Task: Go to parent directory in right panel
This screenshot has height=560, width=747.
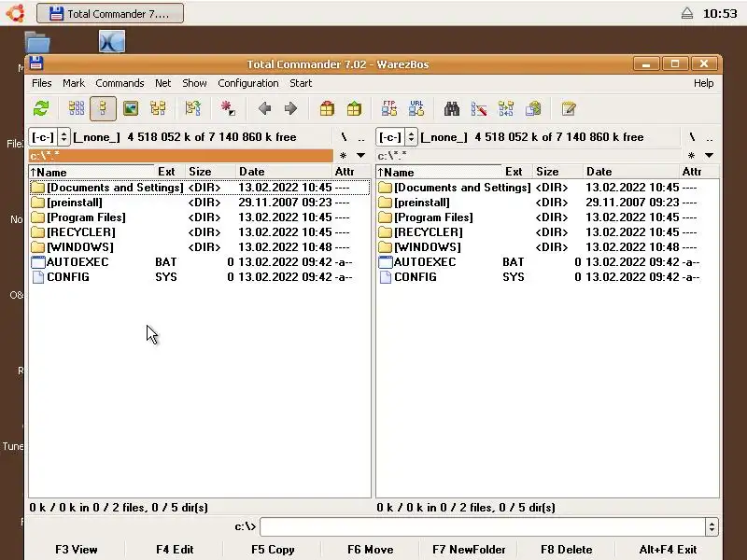Action: (710, 137)
